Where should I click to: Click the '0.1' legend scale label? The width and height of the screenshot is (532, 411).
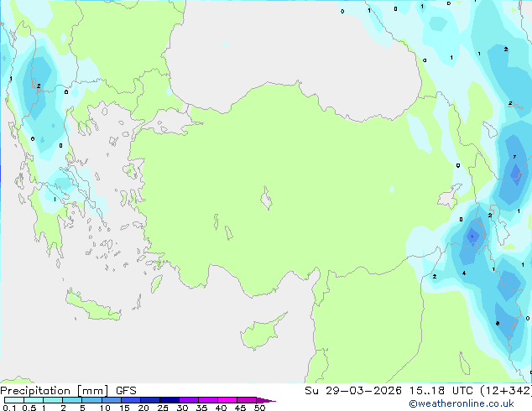pyautogui.click(x=9, y=408)
